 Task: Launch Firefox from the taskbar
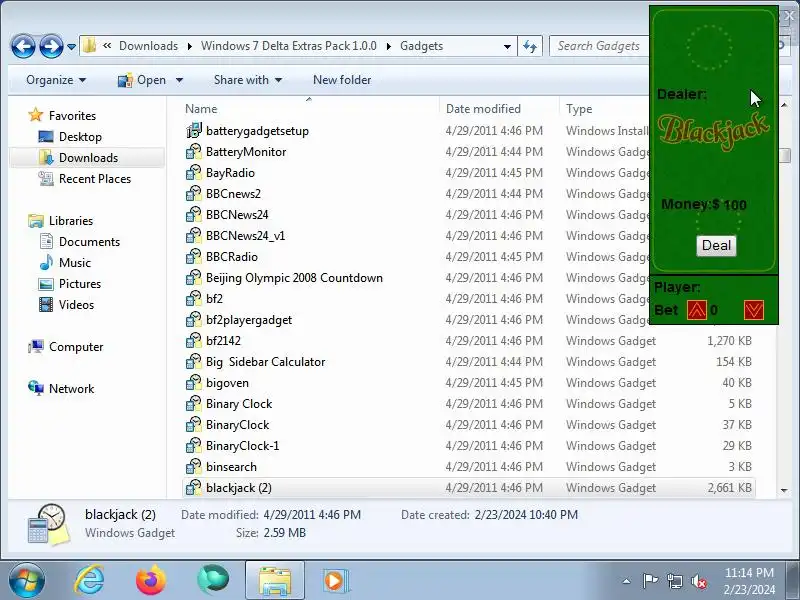coord(151,581)
